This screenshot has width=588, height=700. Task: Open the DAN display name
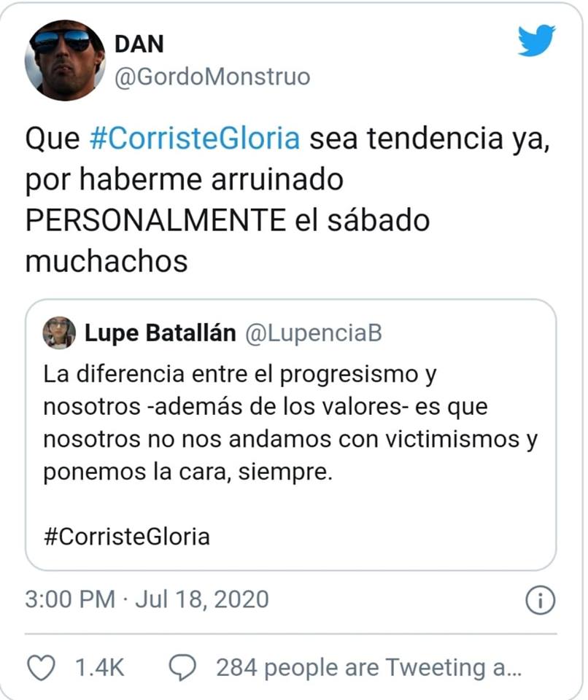pyautogui.click(x=139, y=44)
